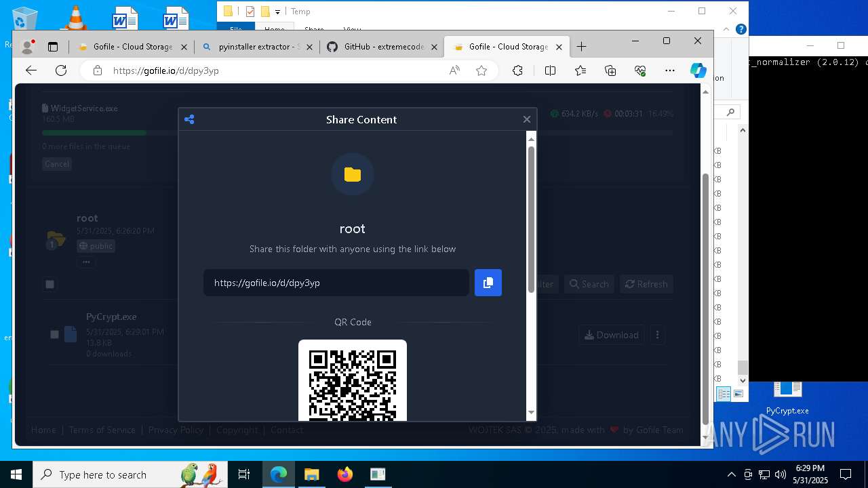Open the Contact footer link

(x=287, y=430)
